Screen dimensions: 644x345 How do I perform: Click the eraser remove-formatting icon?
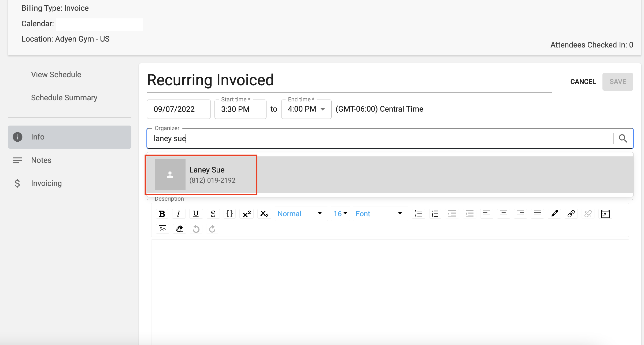pos(179,229)
